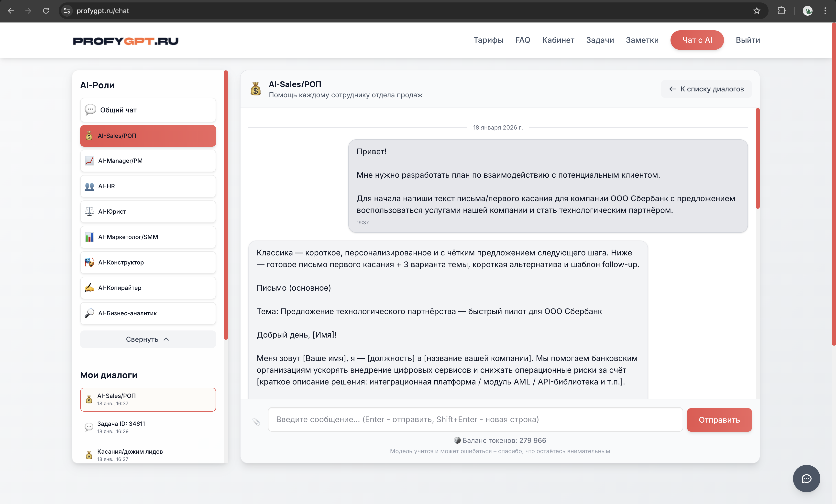
Task: Open the browser extensions puzzle menu
Action: coord(781,11)
